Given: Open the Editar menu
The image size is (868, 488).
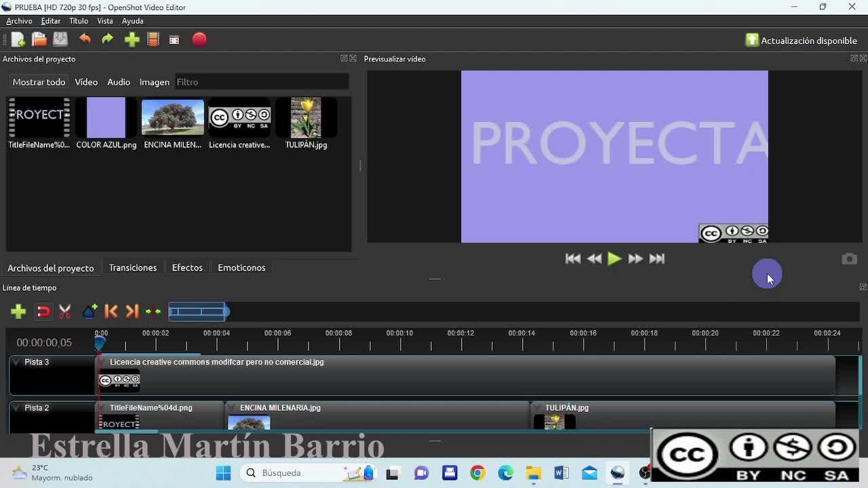Looking at the screenshot, I should click(51, 21).
